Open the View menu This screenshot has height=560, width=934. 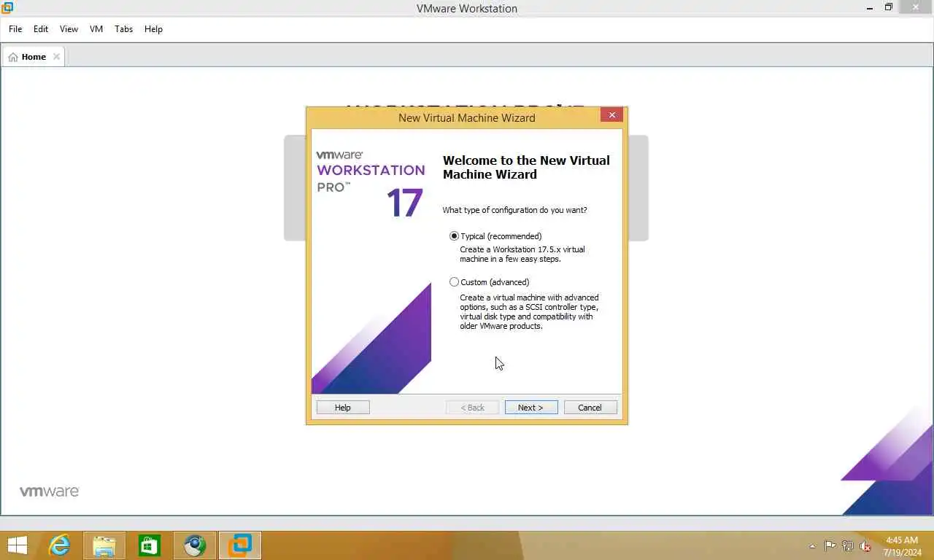[x=69, y=29]
